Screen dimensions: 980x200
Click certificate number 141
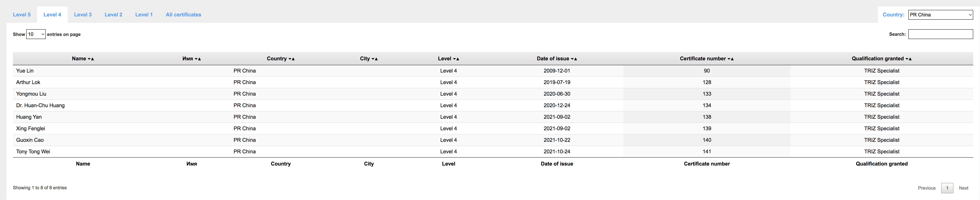[707, 152]
